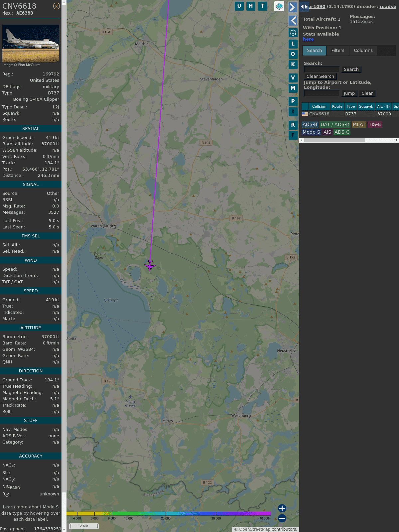Click the Clear Search button
The height and width of the screenshot is (532, 399).
(320, 76)
